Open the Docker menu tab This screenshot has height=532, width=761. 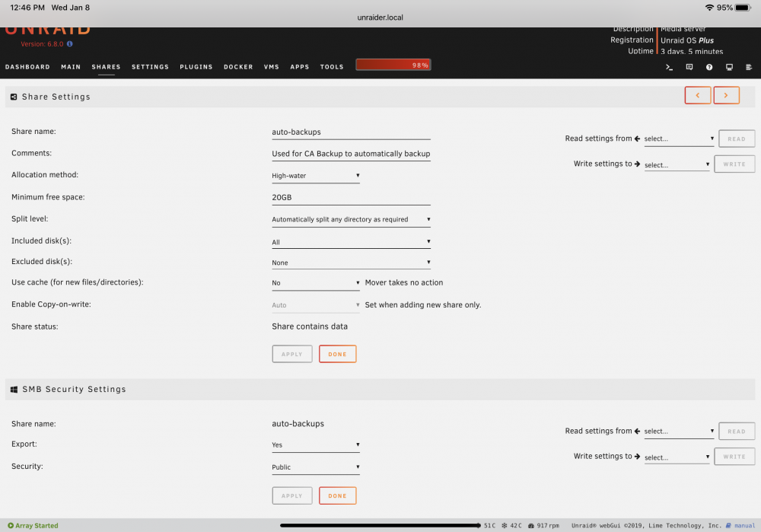[238, 67]
